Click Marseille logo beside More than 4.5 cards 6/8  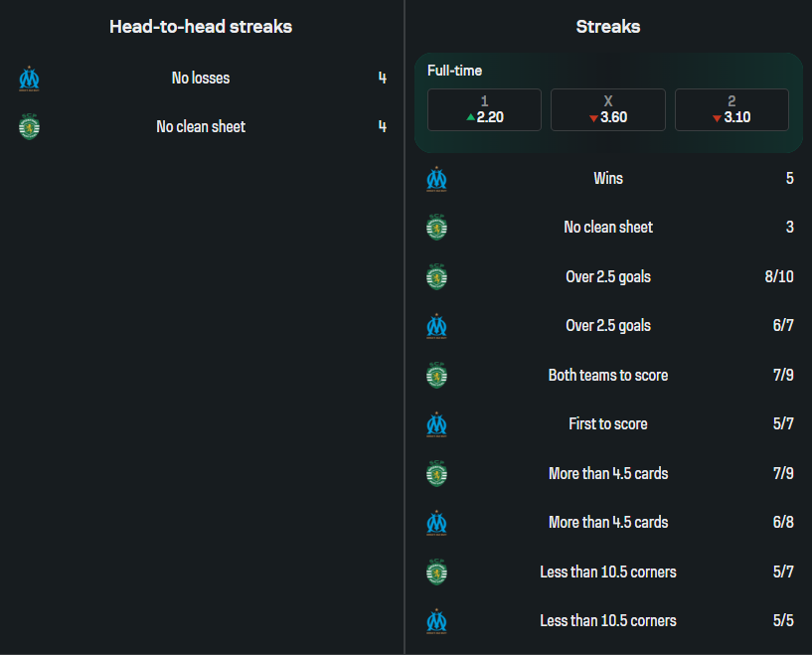pos(436,523)
